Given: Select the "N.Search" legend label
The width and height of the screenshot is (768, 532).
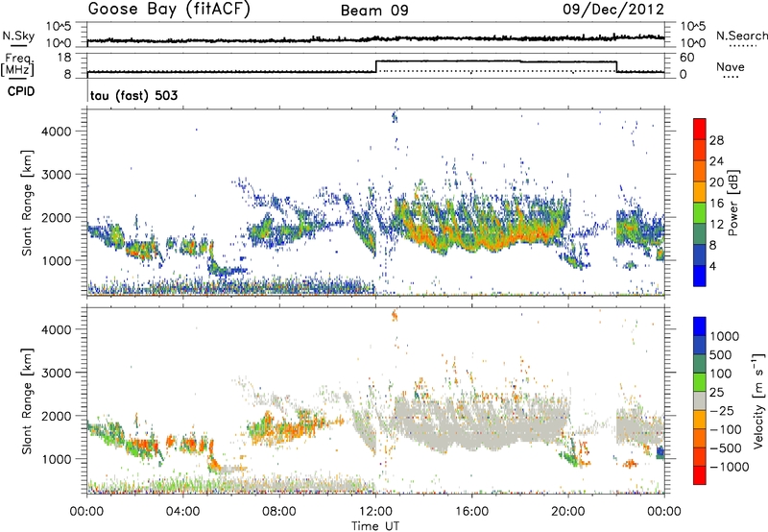Looking at the screenshot, I should click(x=741, y=36).
